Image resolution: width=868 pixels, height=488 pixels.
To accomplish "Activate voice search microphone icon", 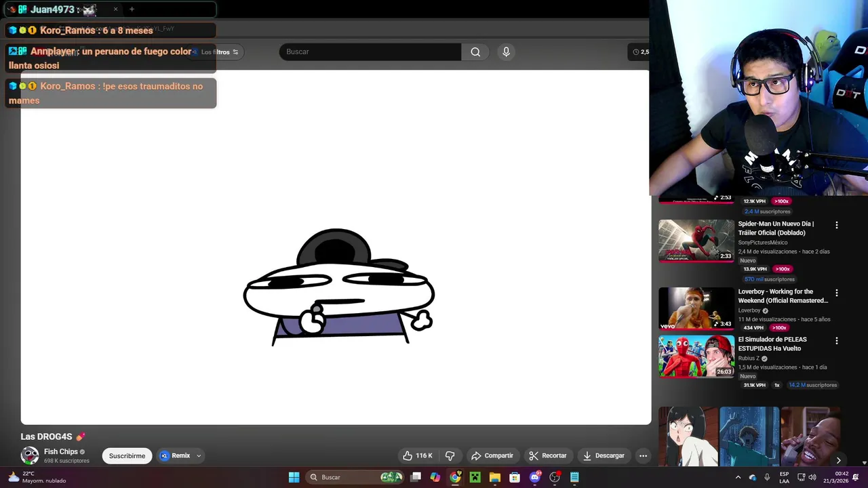I will tap(506, 52).
